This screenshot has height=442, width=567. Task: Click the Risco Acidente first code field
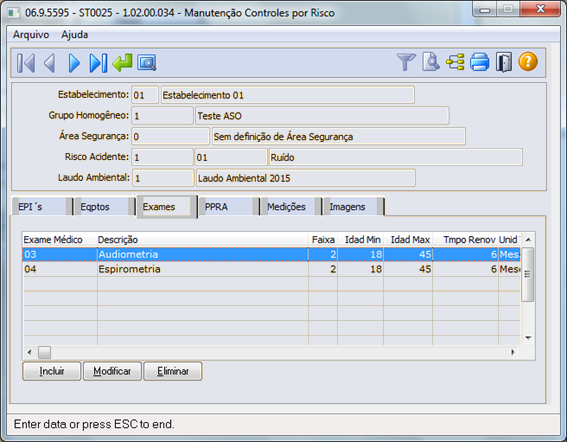[x=162, y=157]
